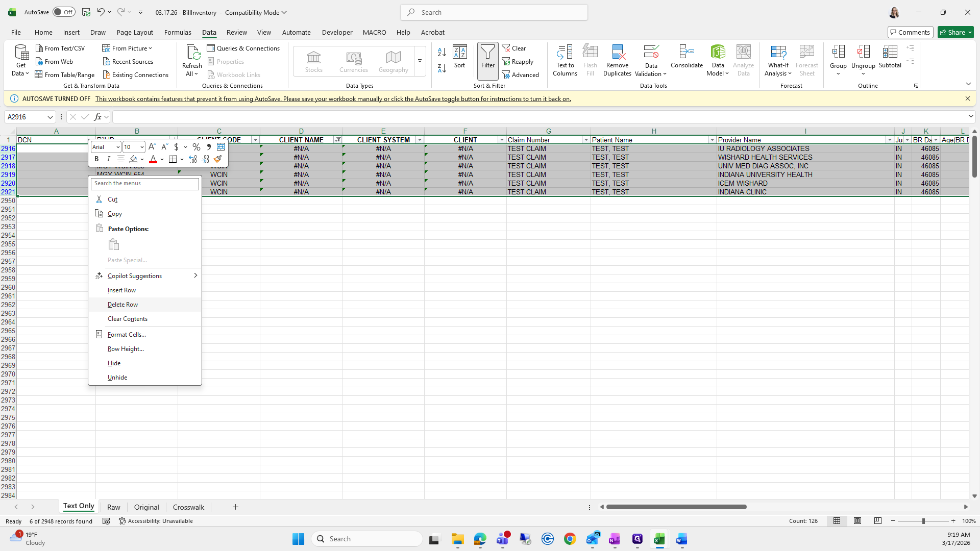Choose Delete Row from context menu
980x551 pixels.
(x=122, y=305)
